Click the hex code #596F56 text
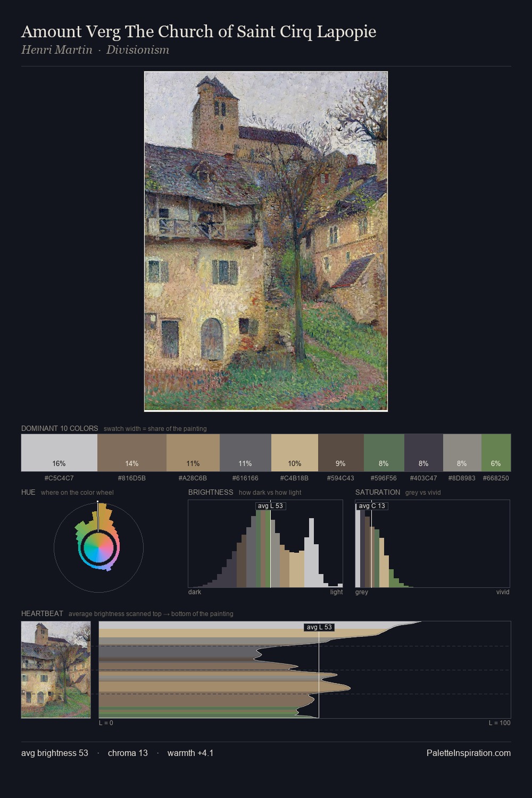Viewport: 532px width, 798px height. coord(383,478)
